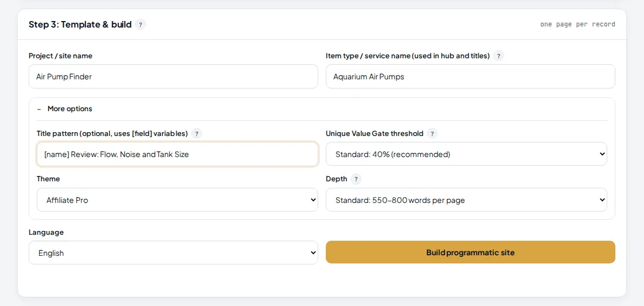
Task: Show Unique Value Gate threshold help
Action: 432,133
